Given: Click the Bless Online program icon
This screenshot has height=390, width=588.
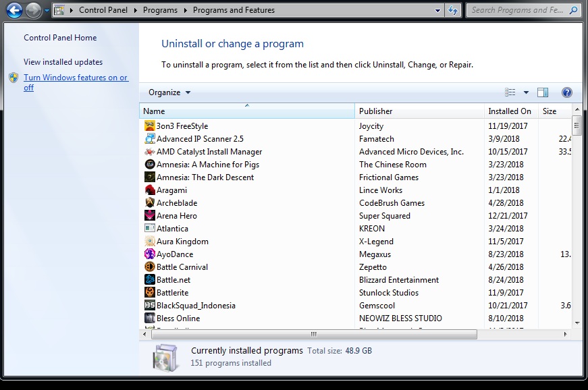Looking at the screenshot, I should (150, 318).
